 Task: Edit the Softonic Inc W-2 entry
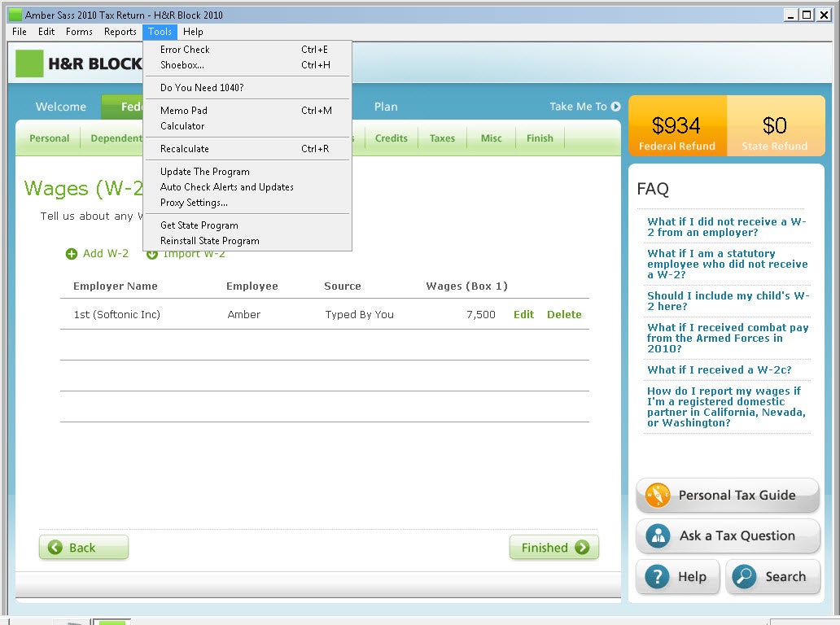523,314
